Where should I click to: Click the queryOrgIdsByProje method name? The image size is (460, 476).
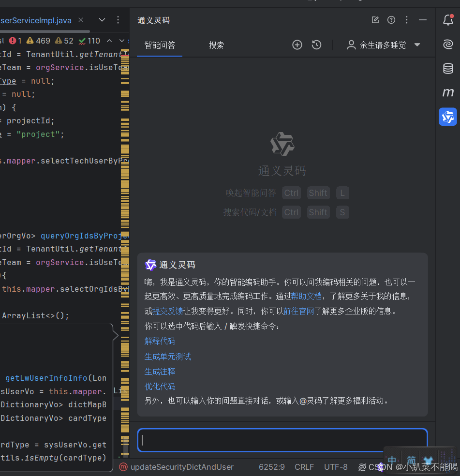tap(85, 236)
